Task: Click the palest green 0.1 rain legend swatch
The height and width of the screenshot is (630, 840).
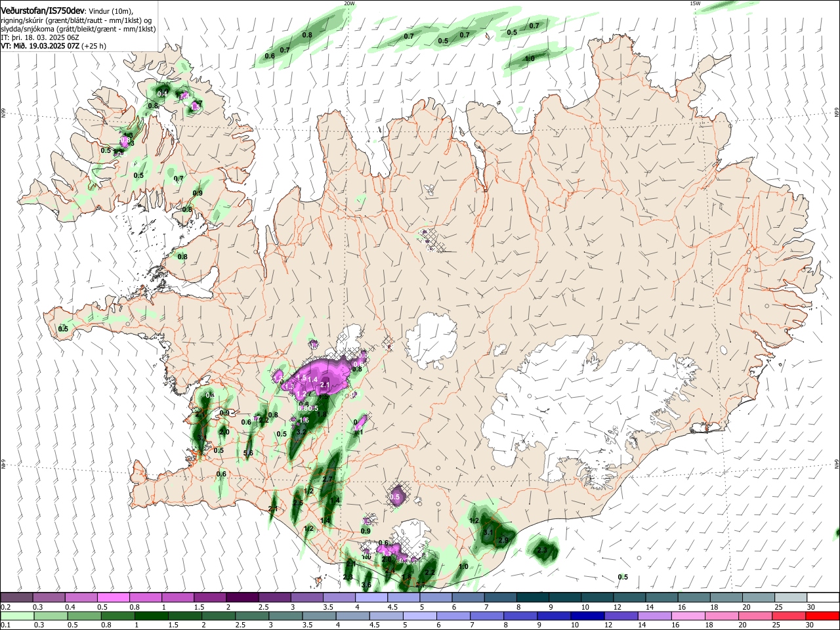Action: (x=17, y=616)
